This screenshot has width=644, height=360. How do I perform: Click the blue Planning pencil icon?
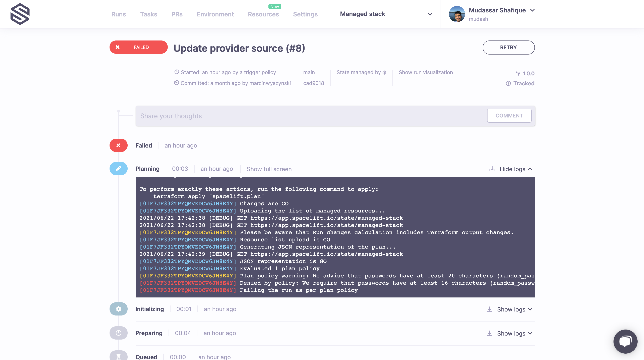[x=119, y=169]
